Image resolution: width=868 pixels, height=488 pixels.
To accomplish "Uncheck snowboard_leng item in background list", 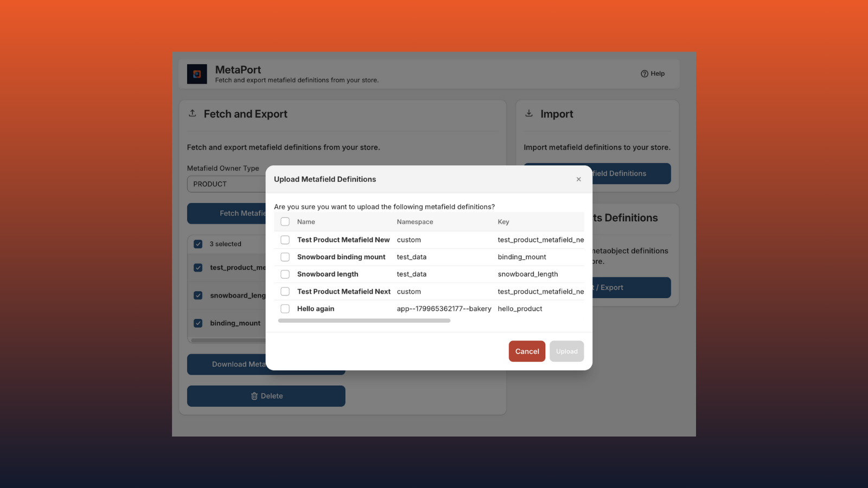I will coord(198,296).
